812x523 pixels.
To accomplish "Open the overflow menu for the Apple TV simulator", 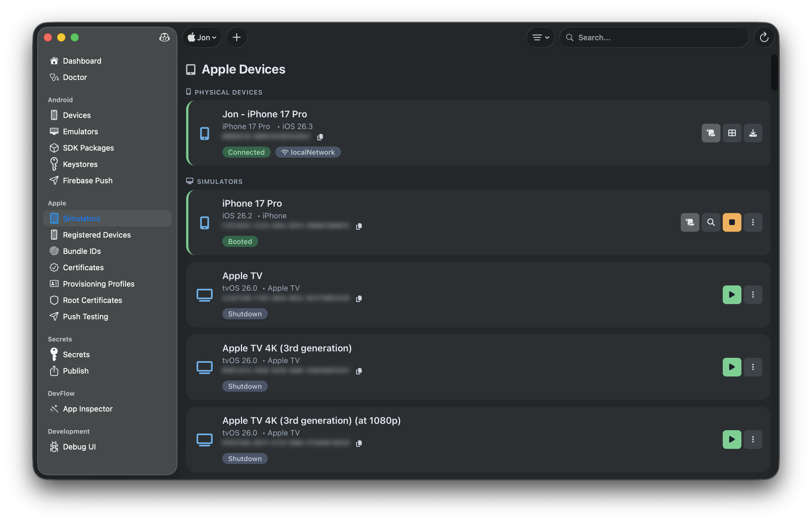I will pos(753,294).
